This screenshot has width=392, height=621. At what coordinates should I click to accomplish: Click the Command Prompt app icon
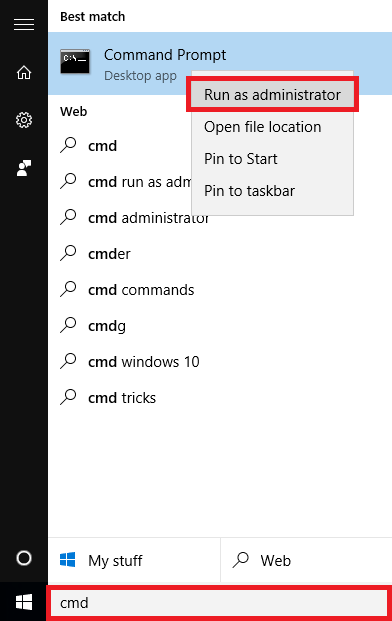[75, 61]
